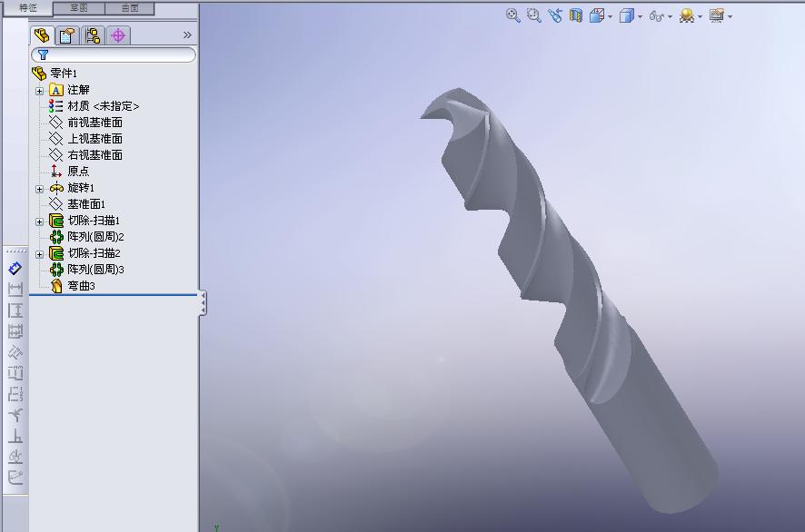
Task: Open the PropertyManager tab
Action: point(67,34)
